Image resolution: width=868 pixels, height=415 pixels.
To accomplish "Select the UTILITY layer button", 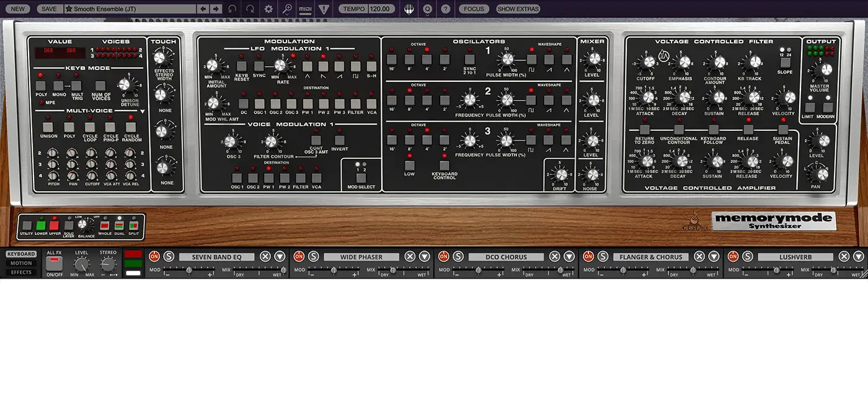I will point(26,225).
